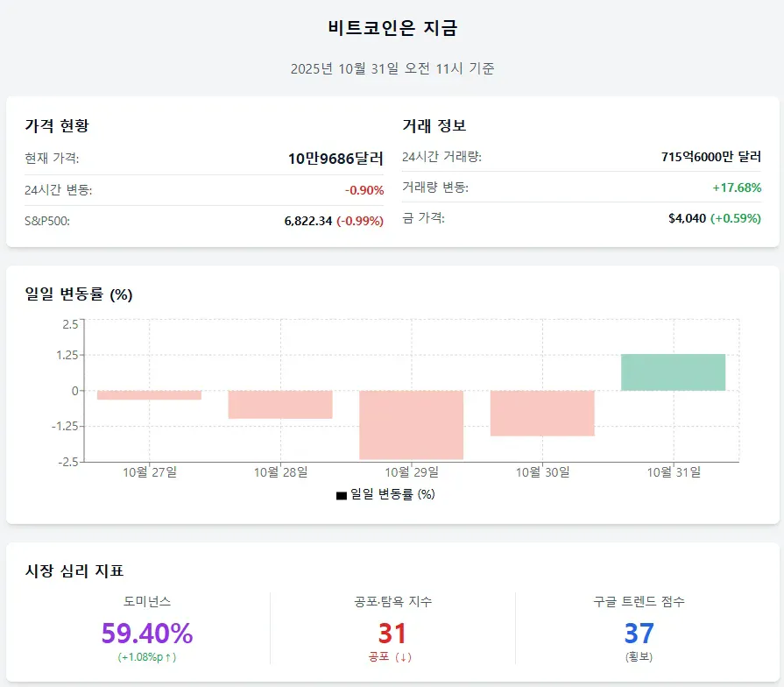784x687 pixels.
Task: Select the 거래량 변동 +17.68% figure
Action: [737, 188]
